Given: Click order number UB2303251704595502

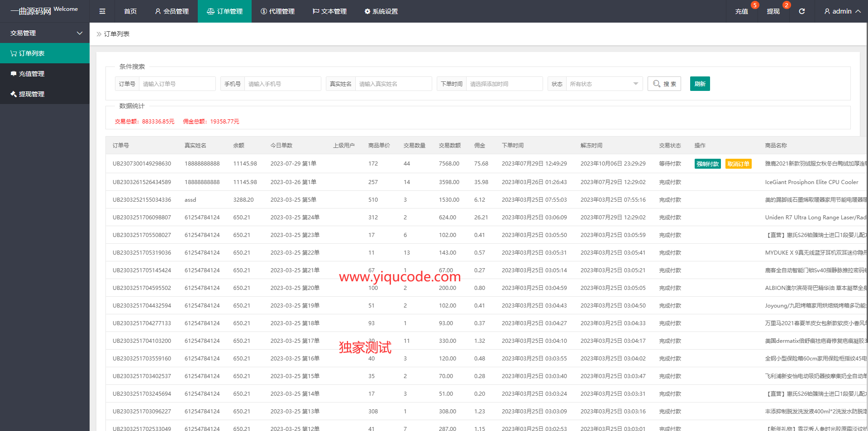Looking at the screenshot, I should [142, 288].
